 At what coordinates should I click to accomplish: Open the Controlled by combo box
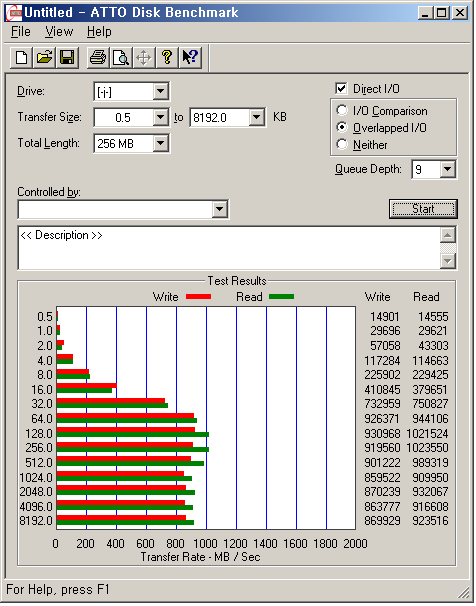click(x=123, y=209)
